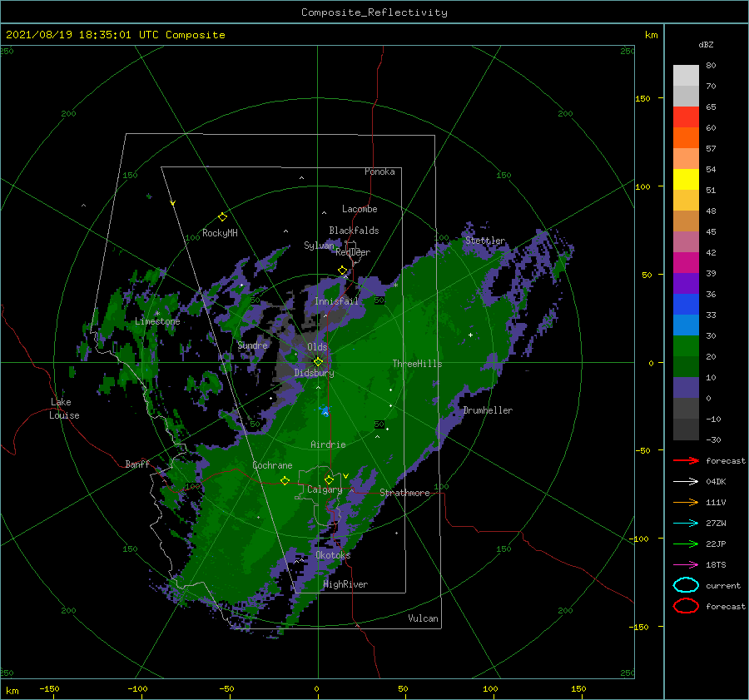Pick the orange 57-60 dBZ color swatch
Screen dimensions: 749x700
pos(686,138)
